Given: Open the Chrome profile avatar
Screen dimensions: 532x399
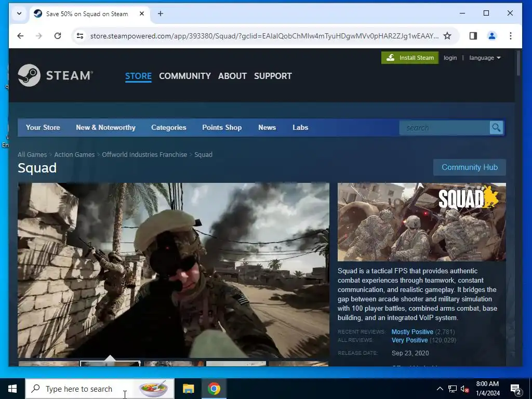Looking at the screenshot, I should coord(492,36).
